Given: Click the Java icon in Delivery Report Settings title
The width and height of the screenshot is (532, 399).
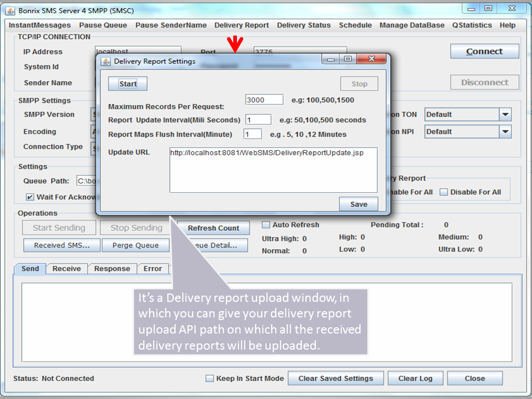Looking at the screenshot, I should tap(106, 61).
